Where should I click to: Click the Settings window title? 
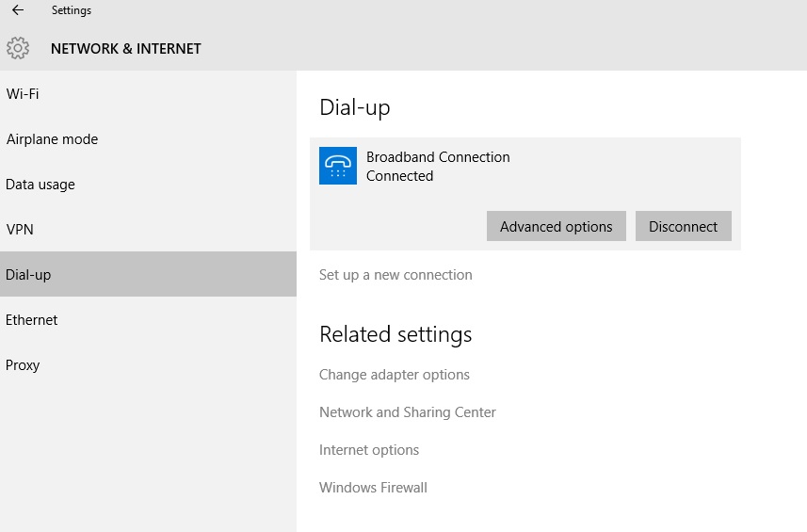tap(72, 10)
